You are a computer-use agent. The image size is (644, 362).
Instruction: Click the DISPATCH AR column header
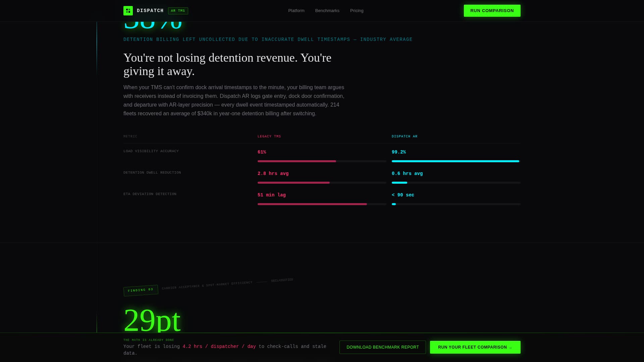click(405, 136)
